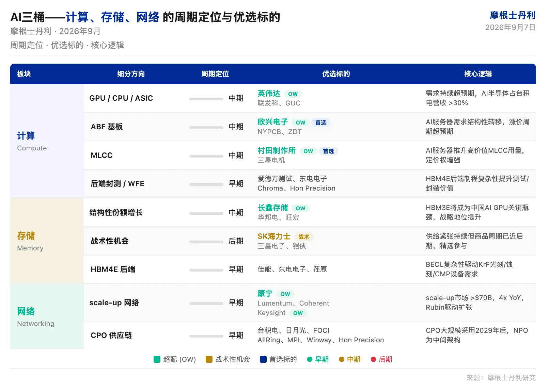Click the 三星电子、铠侠 text
The image size is (549, 392).
[x=282, y=246]
